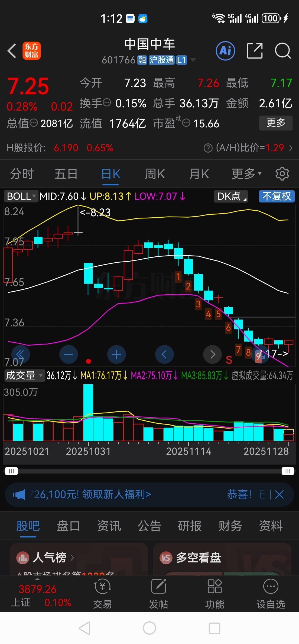Toggle the DK点 indicator
The image size is (299, 644).
pyautogui.click(x=231, y=196)
